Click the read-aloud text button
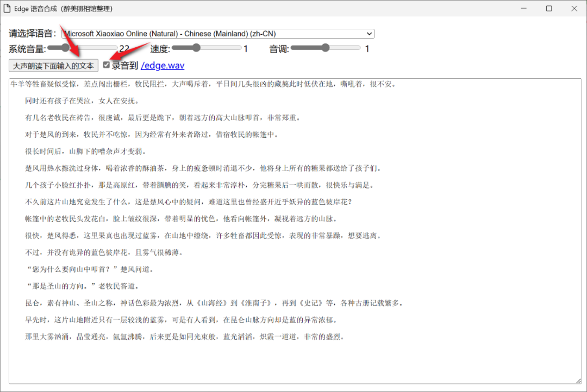Screen dimensions: 587x392 coord(53,66)
